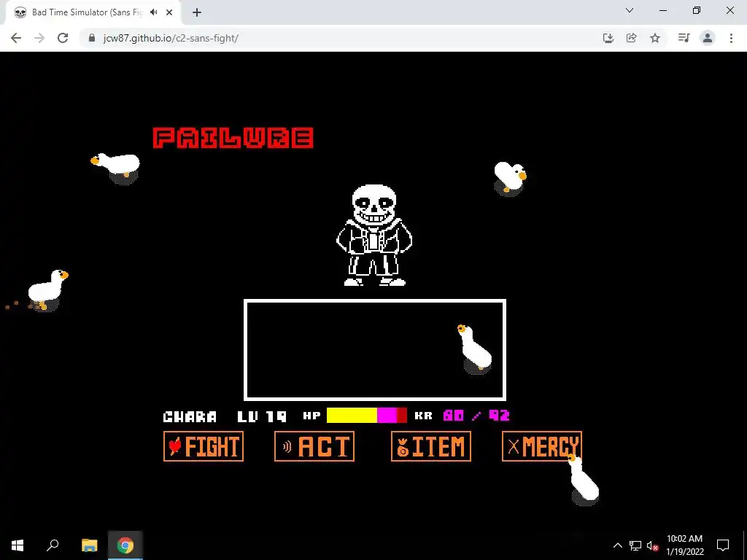Screen dimensions: 747x560
Task: Open the Windows Start menu
Action: (x=18, y=545)
